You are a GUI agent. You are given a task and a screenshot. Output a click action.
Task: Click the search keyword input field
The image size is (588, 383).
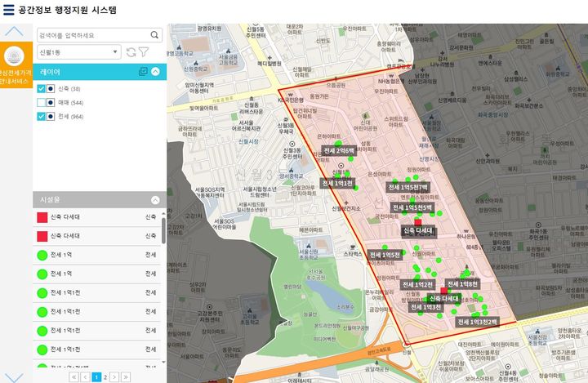92,35
